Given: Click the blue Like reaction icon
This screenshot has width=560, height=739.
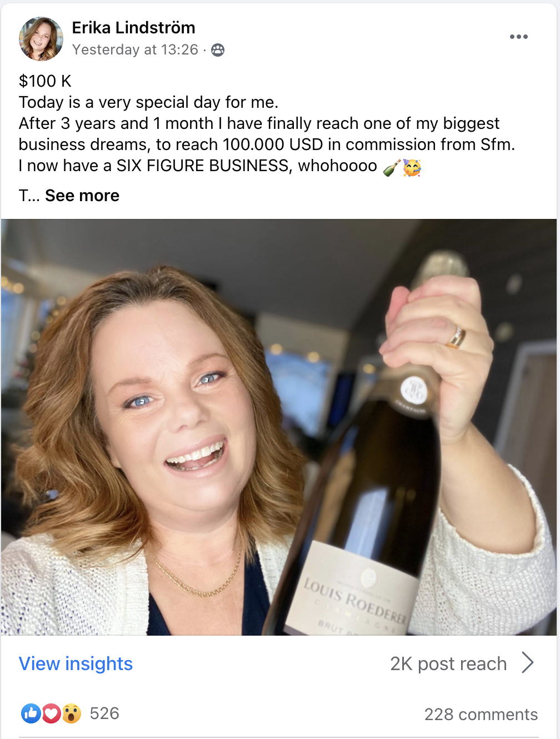Looking at the screenshot, I should (31, 713).
